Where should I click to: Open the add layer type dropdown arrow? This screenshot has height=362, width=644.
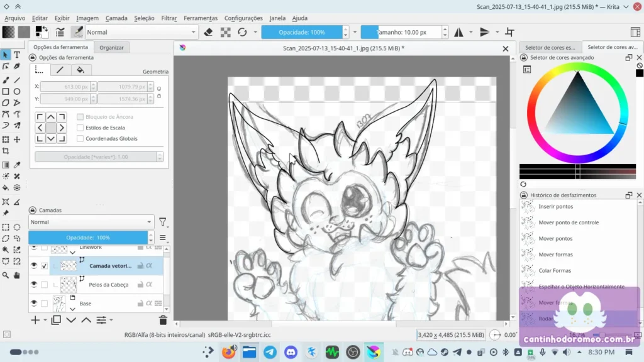(45, 320)
